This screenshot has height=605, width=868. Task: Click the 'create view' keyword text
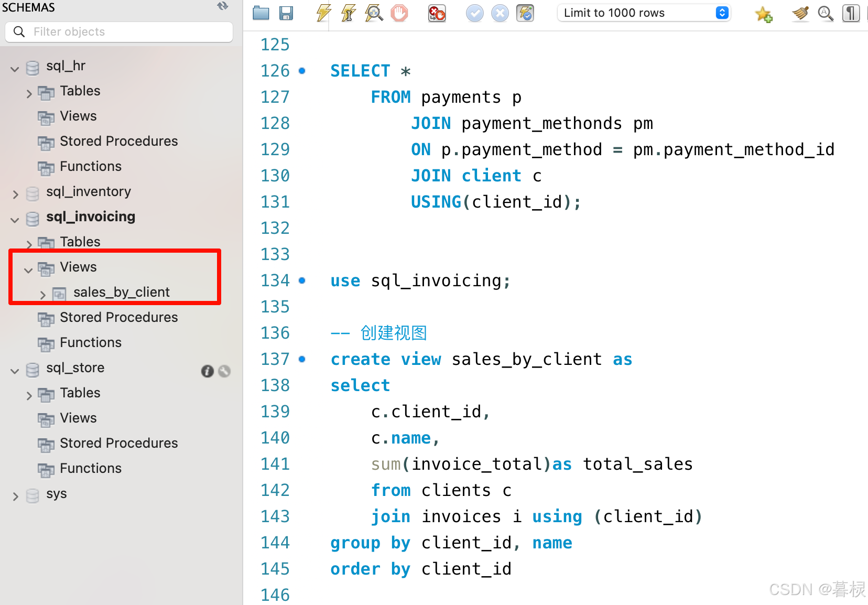(386, 359)
